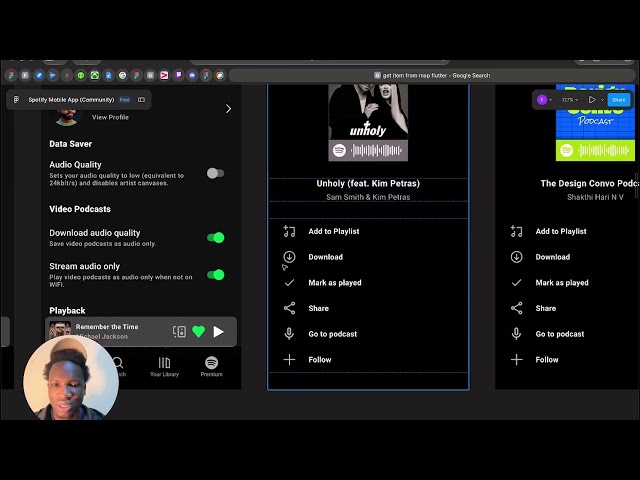Image resolution: width=640 pixels, height=480 pixels.
Task: Click View Profile link
Action: 110,117
